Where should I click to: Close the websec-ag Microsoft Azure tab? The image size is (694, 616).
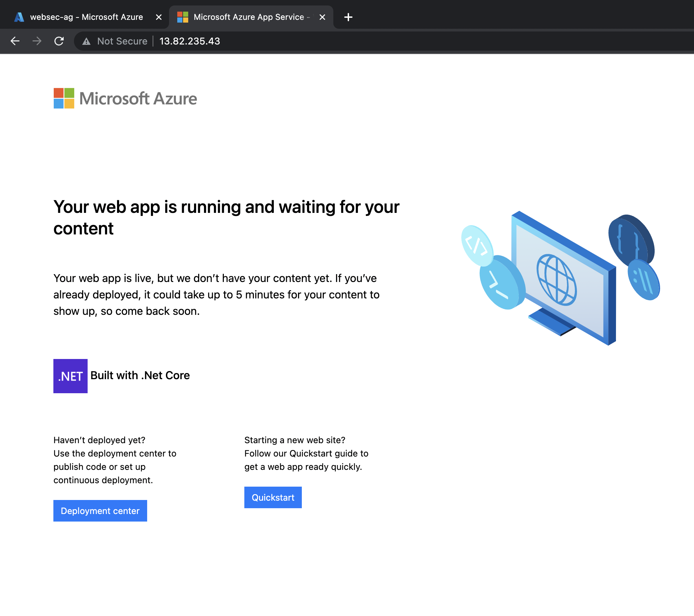(x=159, y=17)
